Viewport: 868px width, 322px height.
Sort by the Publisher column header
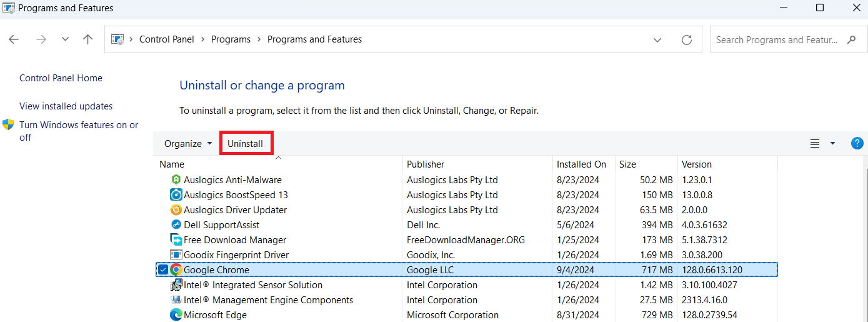coord(477,164)
